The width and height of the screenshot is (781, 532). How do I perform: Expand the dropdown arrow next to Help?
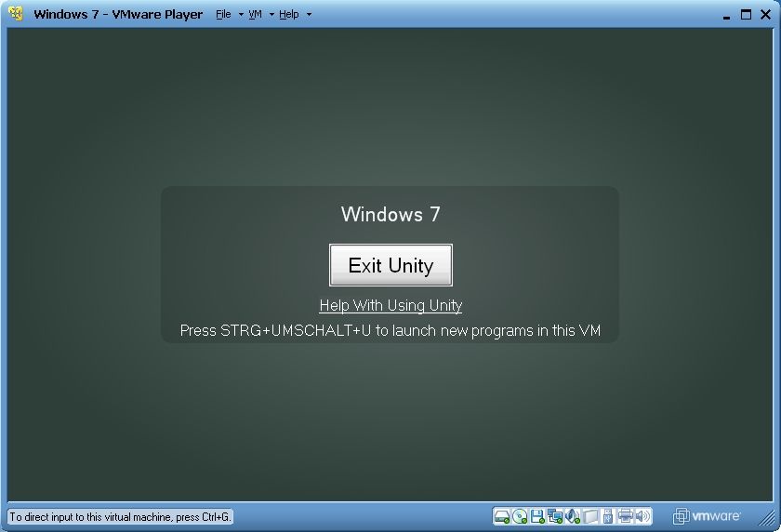pos(309,15)
